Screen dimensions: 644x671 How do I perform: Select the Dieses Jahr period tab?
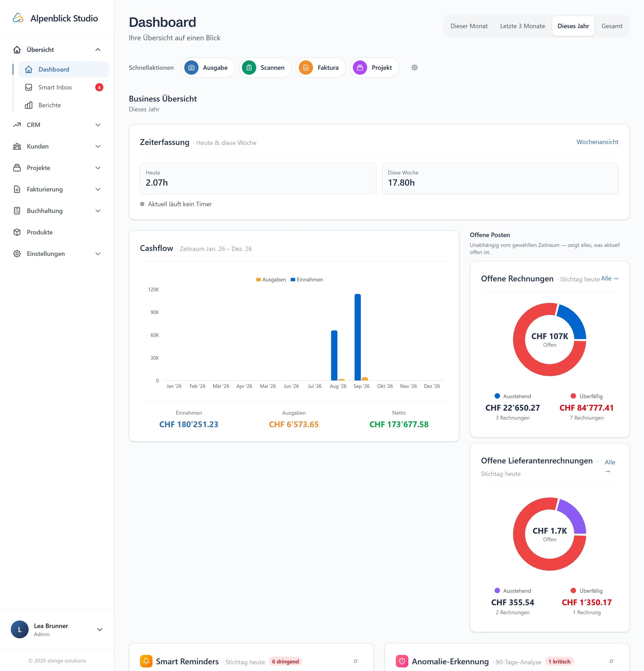(573, 26)
